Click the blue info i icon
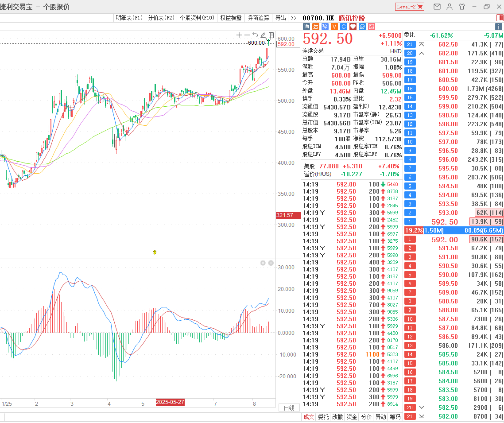The image size is (504, 423). coord(499,27)
